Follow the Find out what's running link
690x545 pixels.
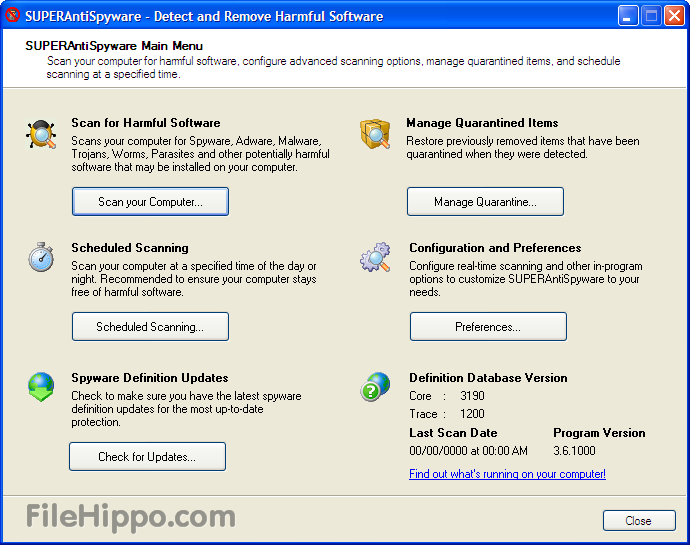click(x=507, y=474)
